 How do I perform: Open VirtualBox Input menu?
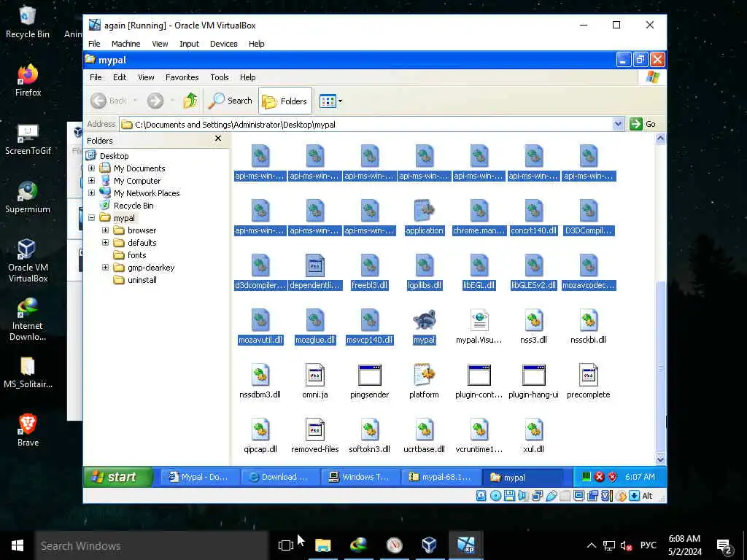[x=189, y=44]
